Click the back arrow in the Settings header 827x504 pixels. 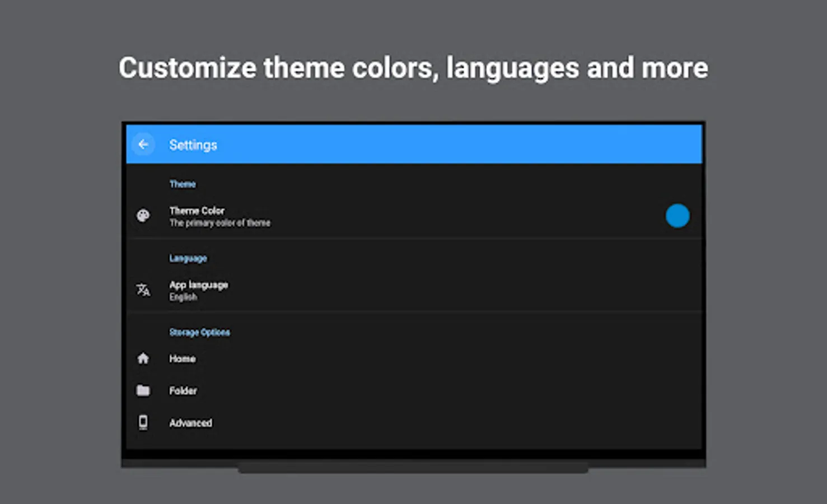143,144
